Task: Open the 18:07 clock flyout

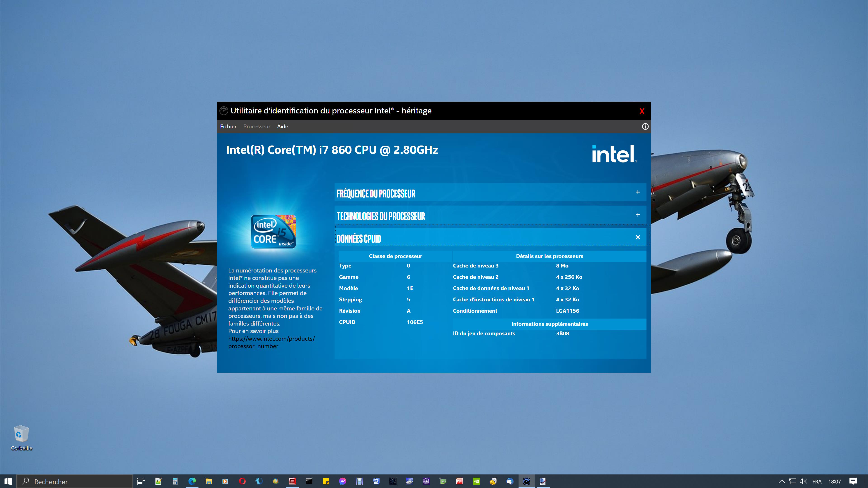Action: [835, 482]
